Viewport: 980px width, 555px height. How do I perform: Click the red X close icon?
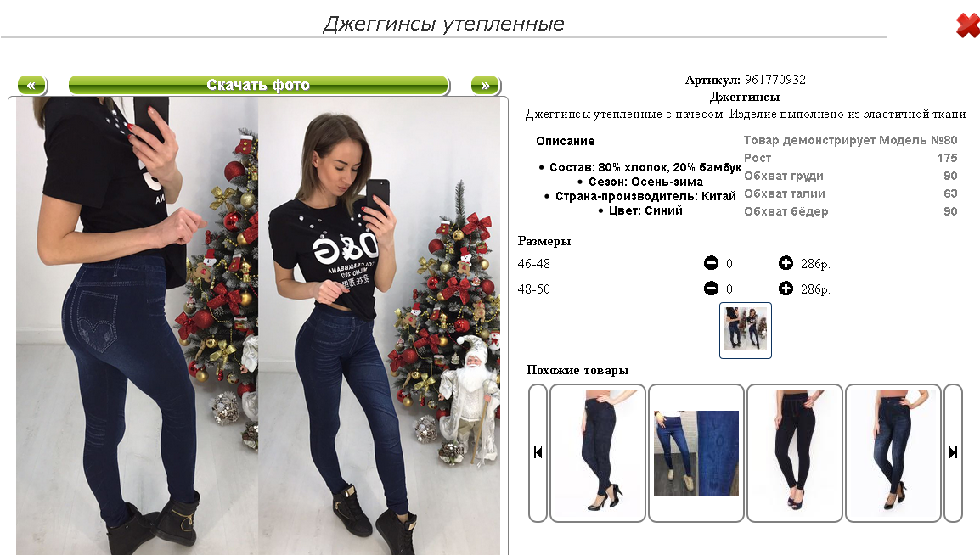[x=968, y=25]
